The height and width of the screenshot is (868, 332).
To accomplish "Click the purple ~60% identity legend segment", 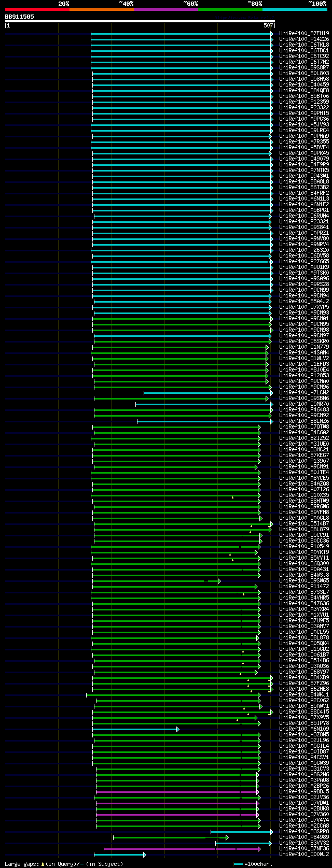I will [166, 9].
